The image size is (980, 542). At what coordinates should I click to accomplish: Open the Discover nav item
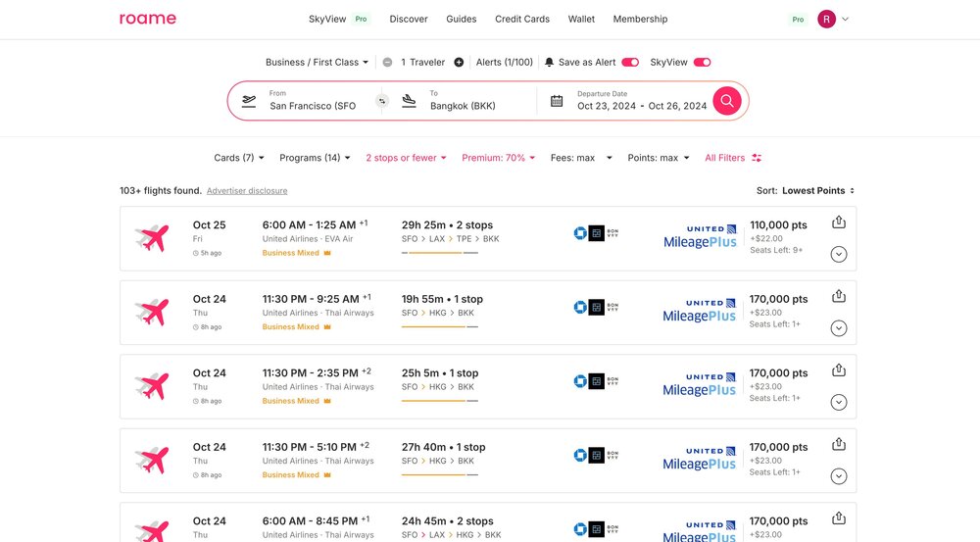409,20
